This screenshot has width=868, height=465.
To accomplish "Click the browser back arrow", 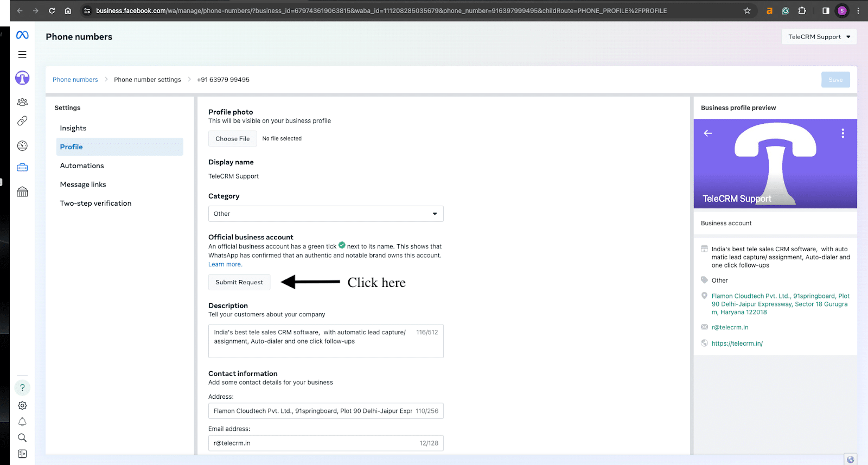I will (20, 11).
